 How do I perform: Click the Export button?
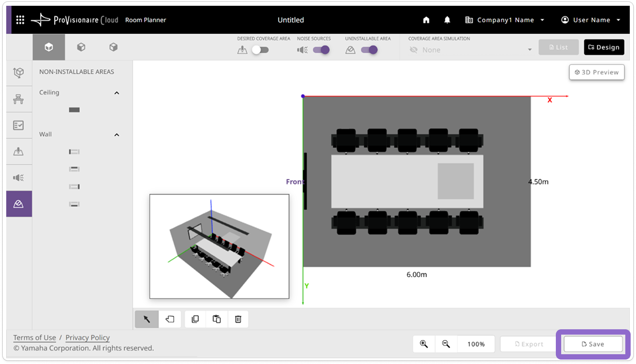[x=529, y=344]
